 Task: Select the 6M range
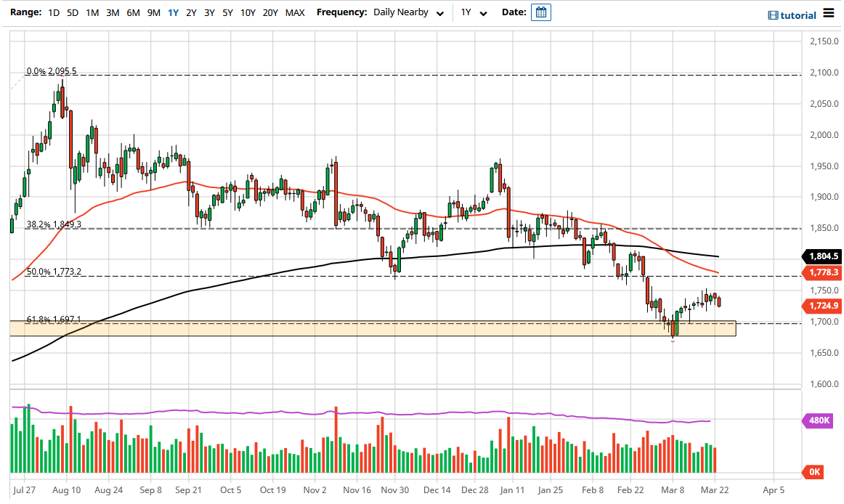click(x=133, y=12)
